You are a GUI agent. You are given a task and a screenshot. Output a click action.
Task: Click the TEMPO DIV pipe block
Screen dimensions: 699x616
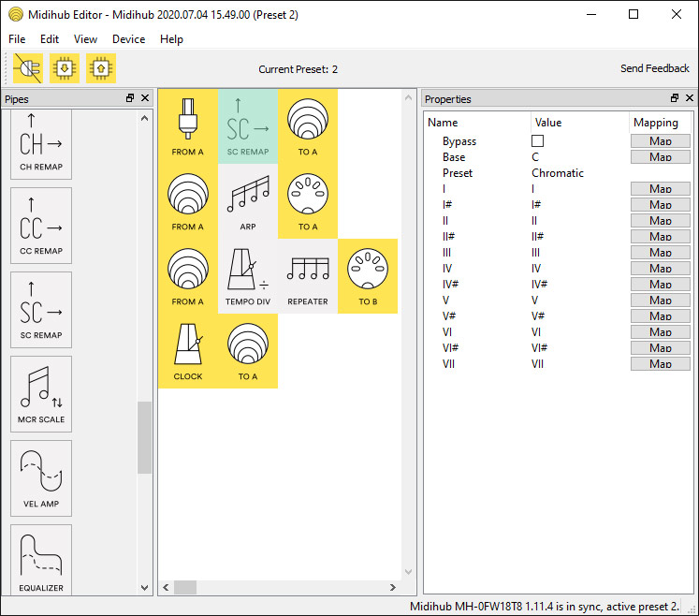(248, 276)
